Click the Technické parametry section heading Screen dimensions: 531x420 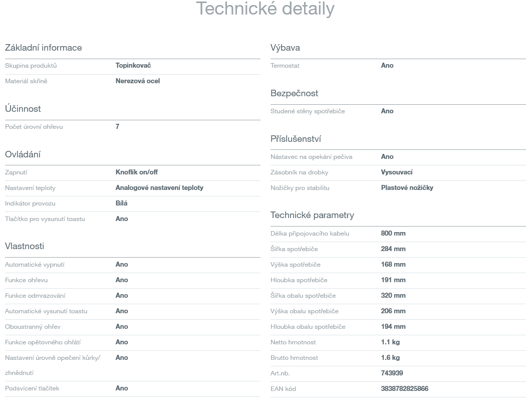(x=312, y=215)
